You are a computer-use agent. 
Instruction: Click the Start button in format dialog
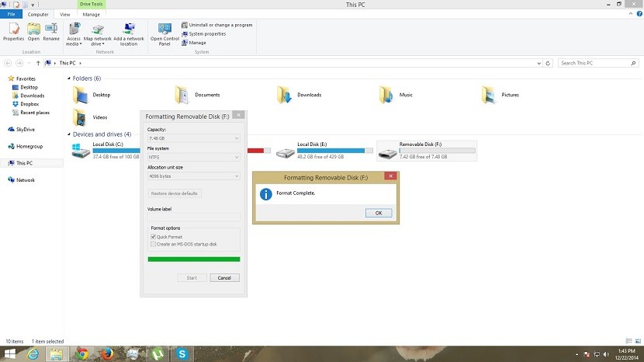pyautogui.click(x=192, y=278)
